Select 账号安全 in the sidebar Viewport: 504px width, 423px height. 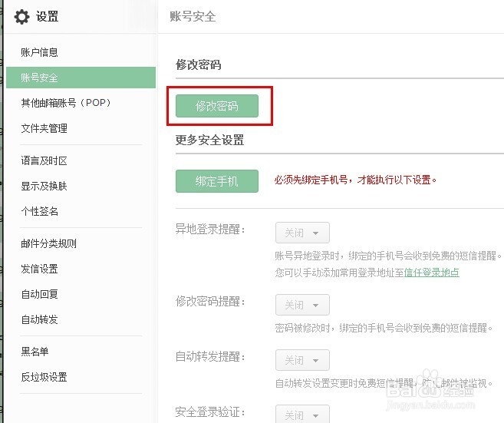coord(39,78)
